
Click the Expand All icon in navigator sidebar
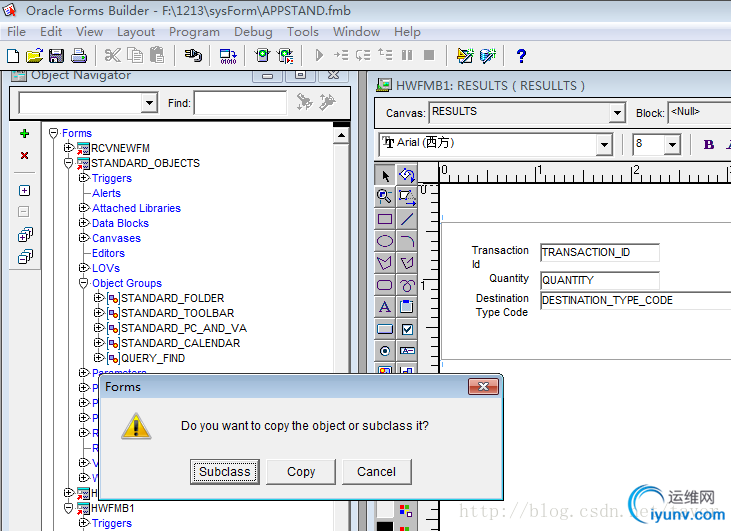(25, 234)
